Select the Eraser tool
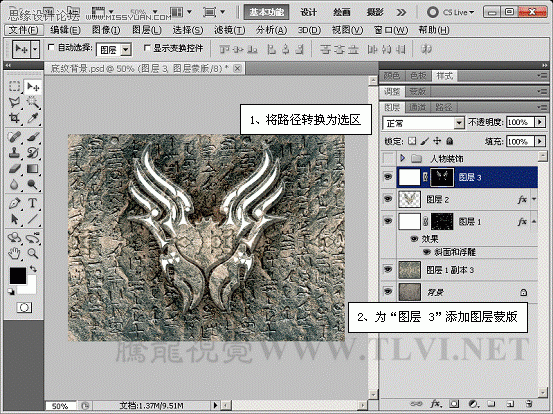The width and height of the screenshot is (553, 414). click(14, 169)
